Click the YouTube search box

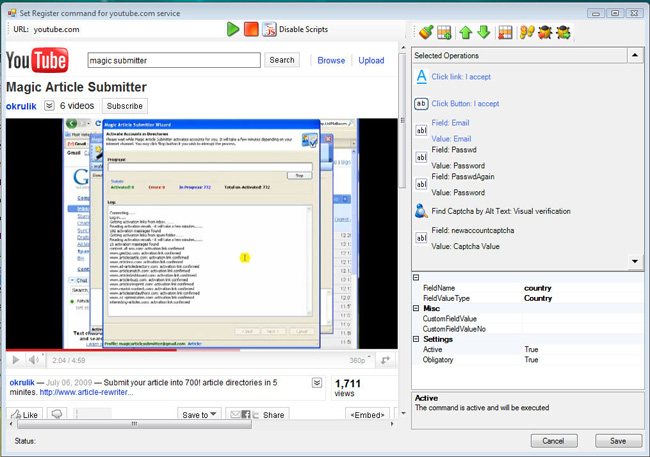174,60
